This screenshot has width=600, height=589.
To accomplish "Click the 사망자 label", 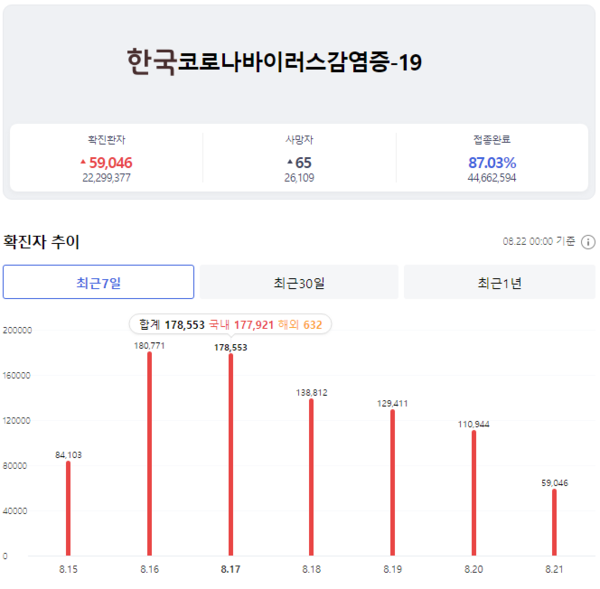I will click(299, 139).
